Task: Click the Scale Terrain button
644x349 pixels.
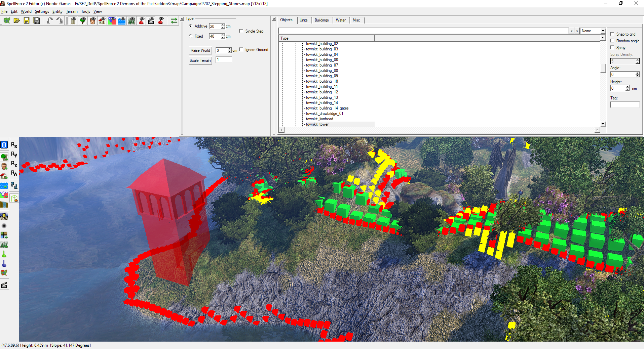Action: pos(200,60)
